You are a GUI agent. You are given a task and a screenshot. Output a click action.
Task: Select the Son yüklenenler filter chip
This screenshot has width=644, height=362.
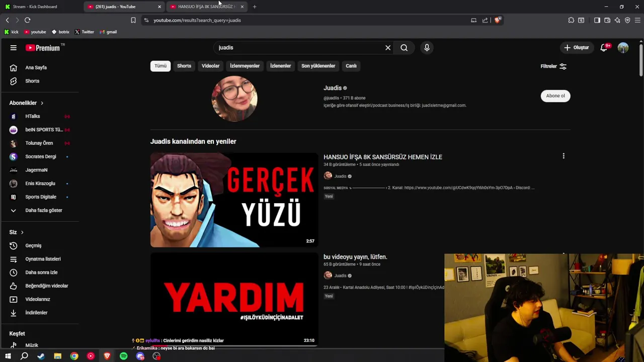pos(318,66)
